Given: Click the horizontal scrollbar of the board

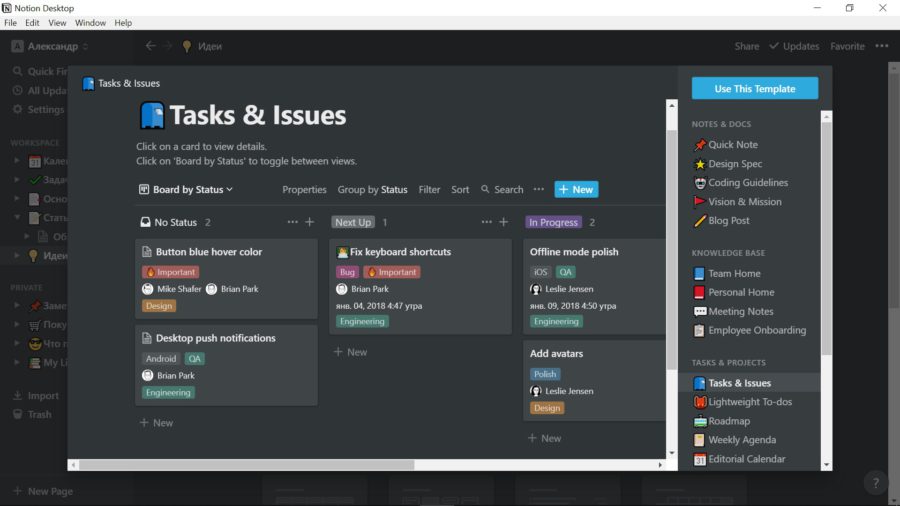Looking at the screenshot, I should 246,465.
